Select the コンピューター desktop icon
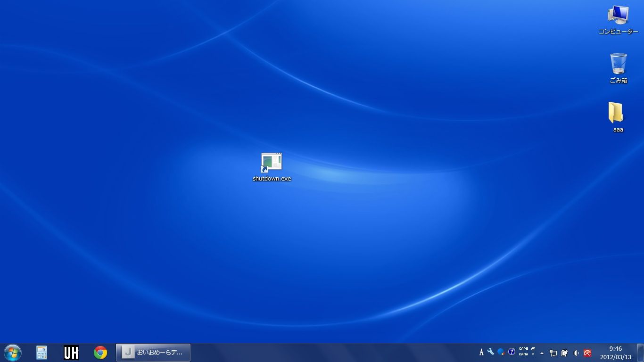 tap(618, 20)
